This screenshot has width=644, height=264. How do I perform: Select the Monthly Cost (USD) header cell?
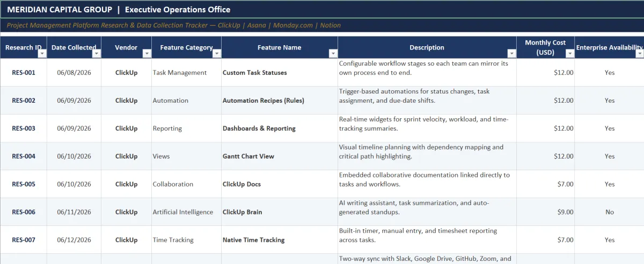[x=546, y=47]
